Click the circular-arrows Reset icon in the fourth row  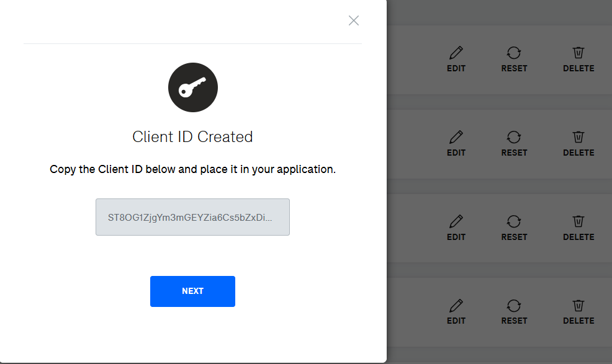coord(514,305)
